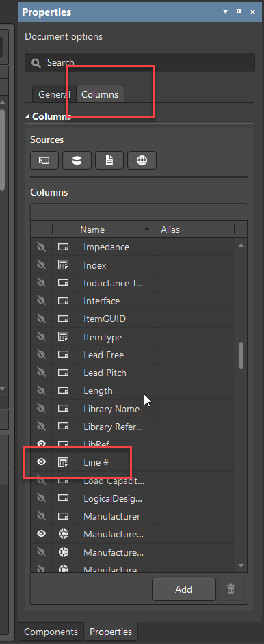Focus the Search input field
The image size is (264, 644).
(x=140, y=62)
